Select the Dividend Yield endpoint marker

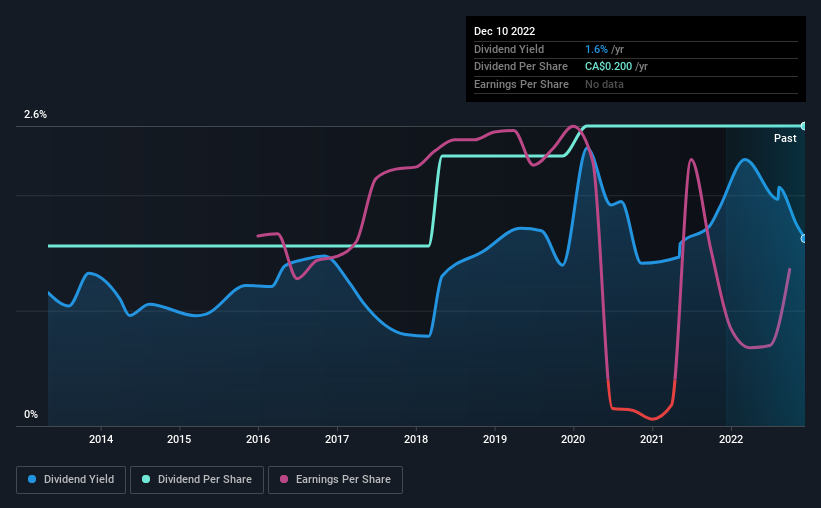pos(804,239)
